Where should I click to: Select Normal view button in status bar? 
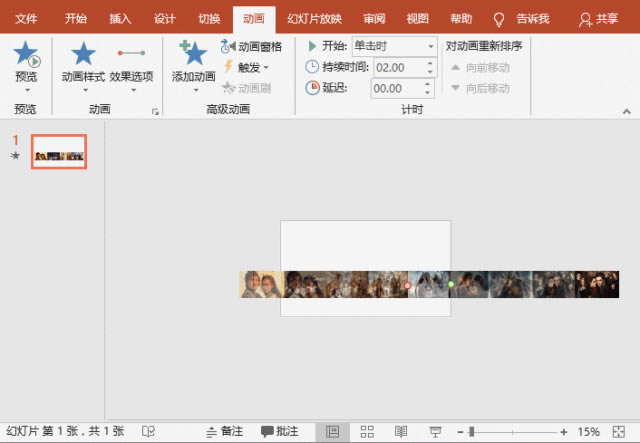333,431
